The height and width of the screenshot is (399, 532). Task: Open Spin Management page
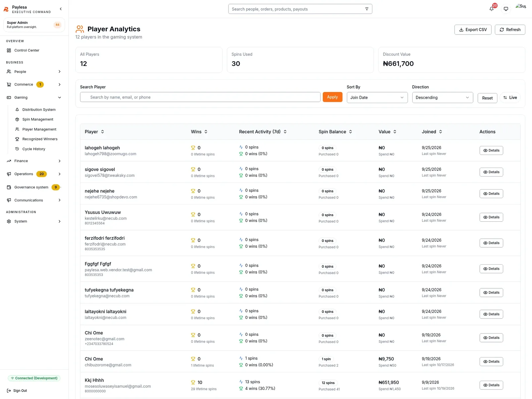coord(38,119)
